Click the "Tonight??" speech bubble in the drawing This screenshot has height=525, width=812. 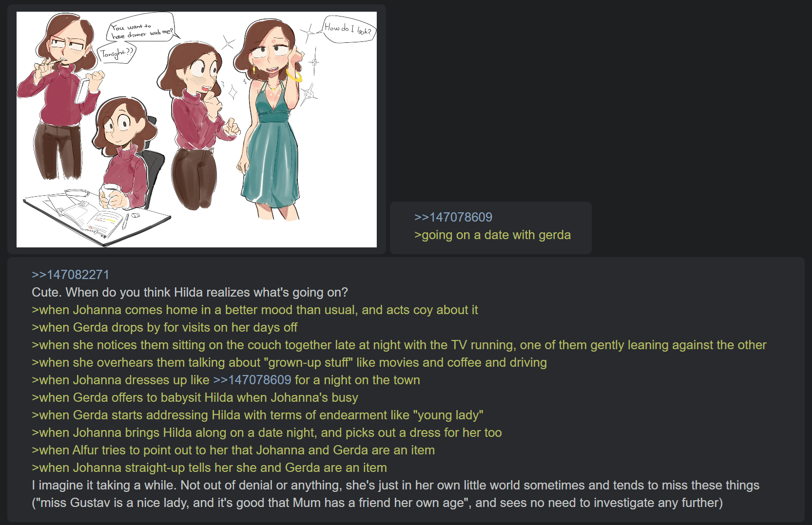tap(116, 54)
